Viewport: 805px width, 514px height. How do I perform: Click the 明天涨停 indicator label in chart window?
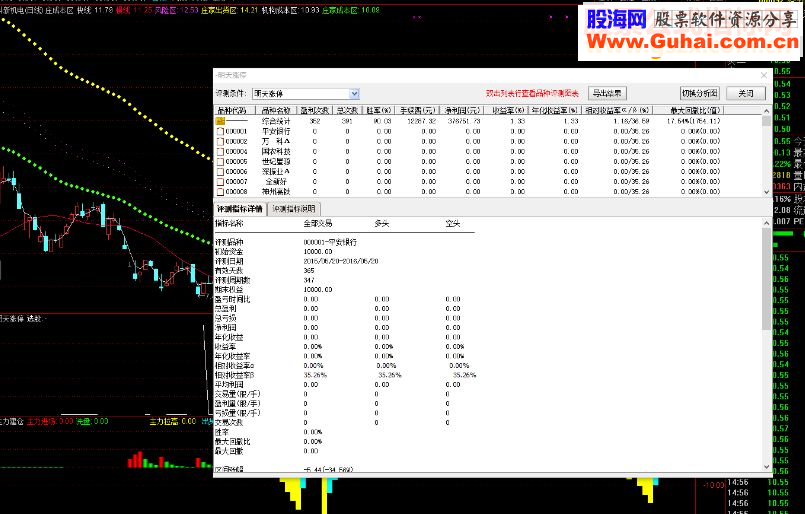(x=13, y=319)
